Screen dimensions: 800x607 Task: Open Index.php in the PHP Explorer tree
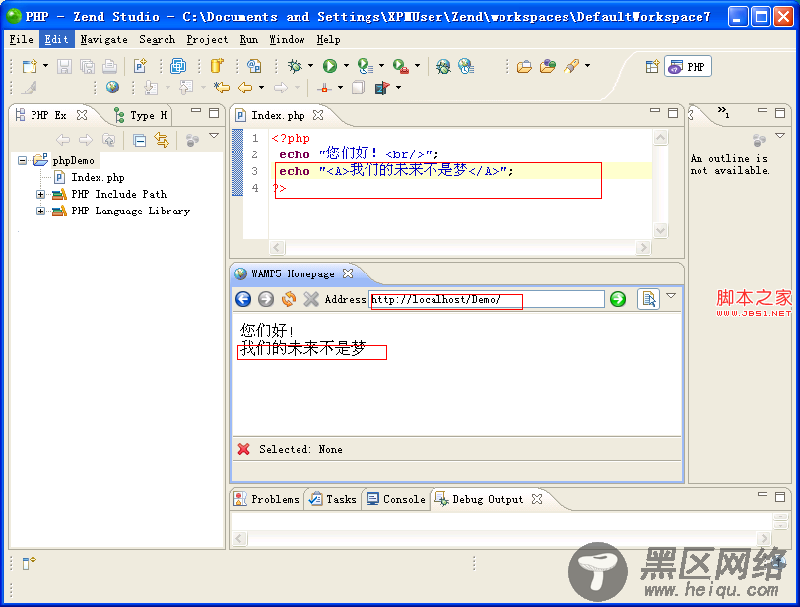[97, 177]
